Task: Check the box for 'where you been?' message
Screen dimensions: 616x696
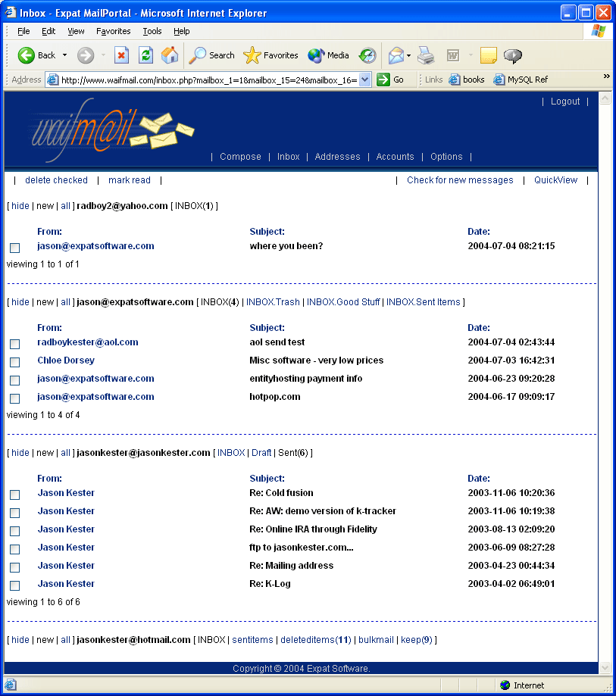Action: [14, 248]
